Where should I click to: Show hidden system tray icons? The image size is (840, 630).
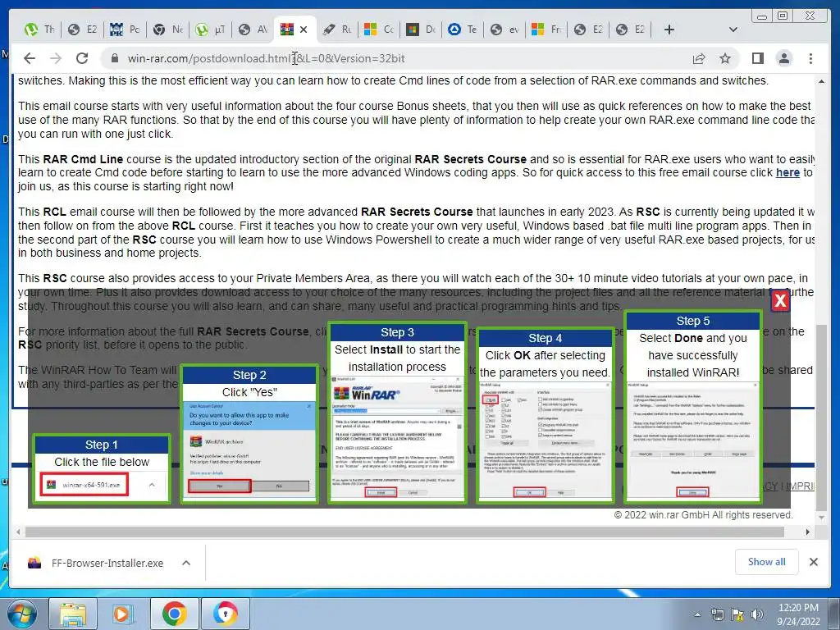[x=697, y=614]
